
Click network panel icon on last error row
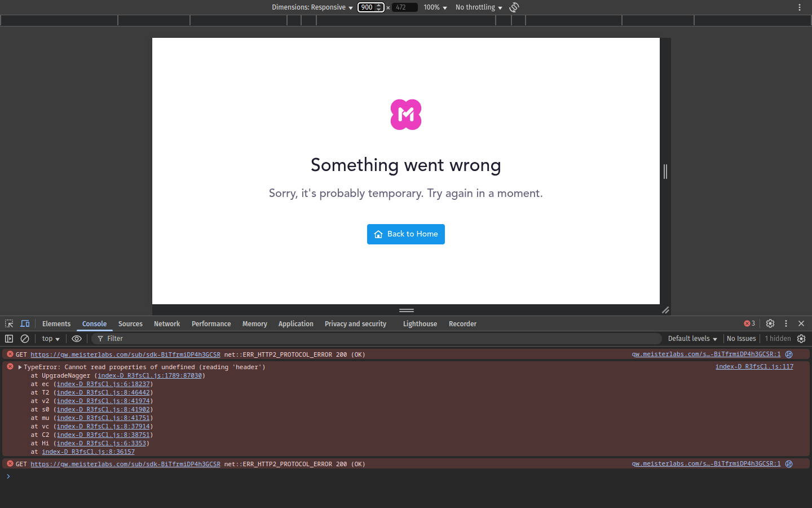tap(789, 464)
